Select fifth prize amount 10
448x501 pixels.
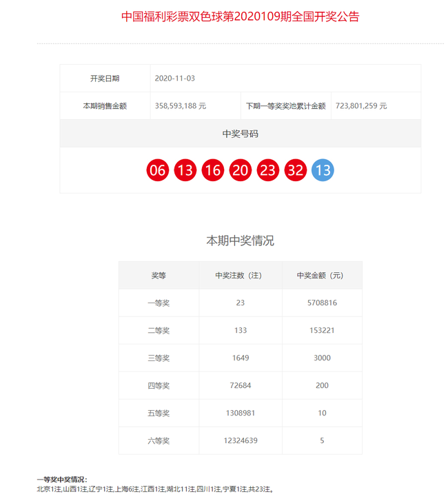(322, 413)
